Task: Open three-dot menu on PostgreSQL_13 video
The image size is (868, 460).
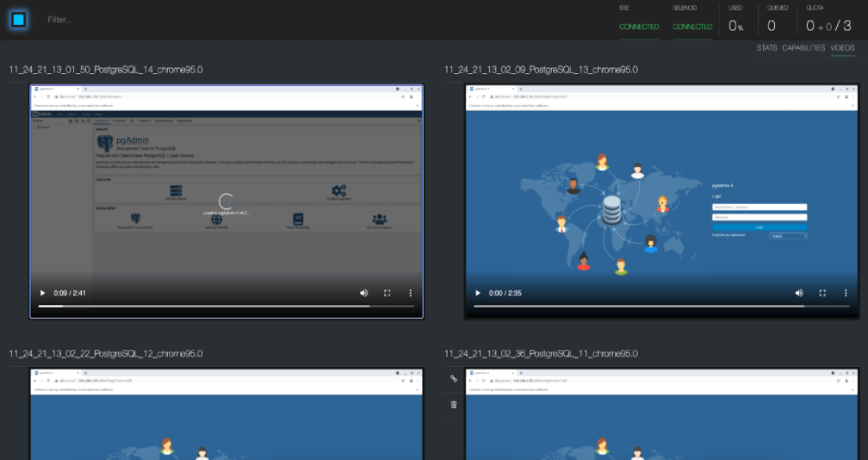Action: pos(846,293)
